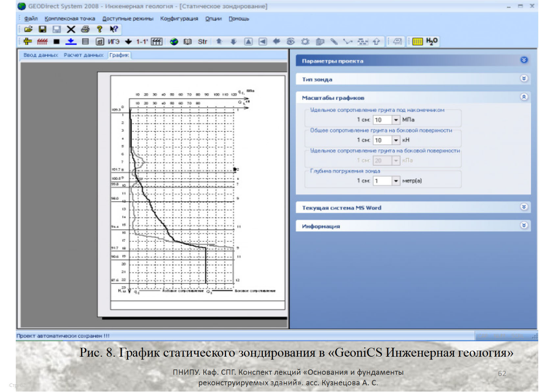This screenshot has width=554, height=392.
Task: Click the bar chart toolbar icon
Action: pyautogui.click(x=100, y=42)
